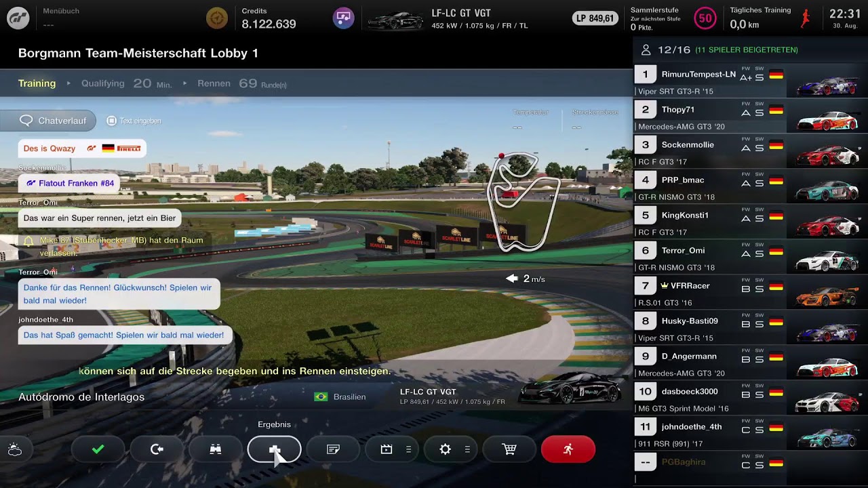Select player dasboeck3000 row
The height and width of the screenshot is (488, 868).
tap(751, 398)
